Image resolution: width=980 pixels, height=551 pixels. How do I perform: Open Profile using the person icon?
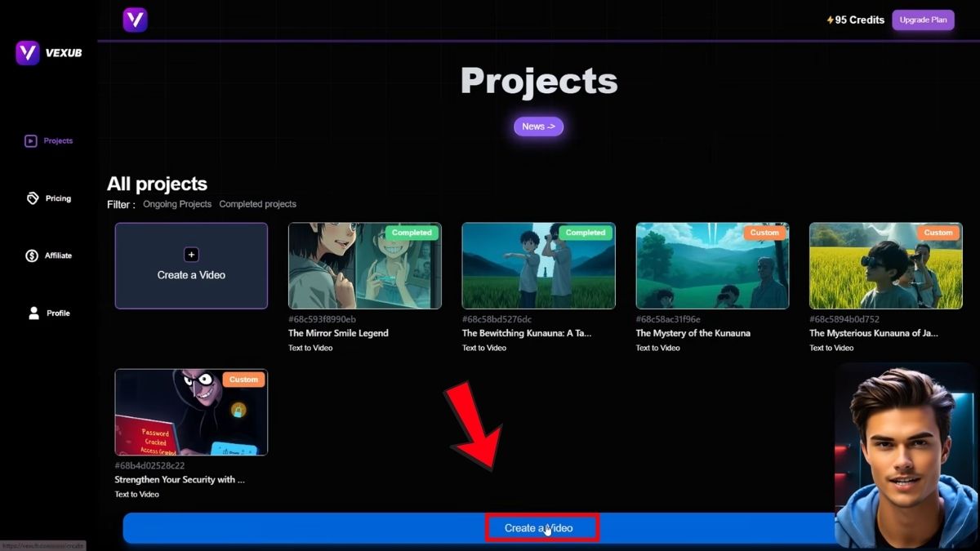point(33,313)
